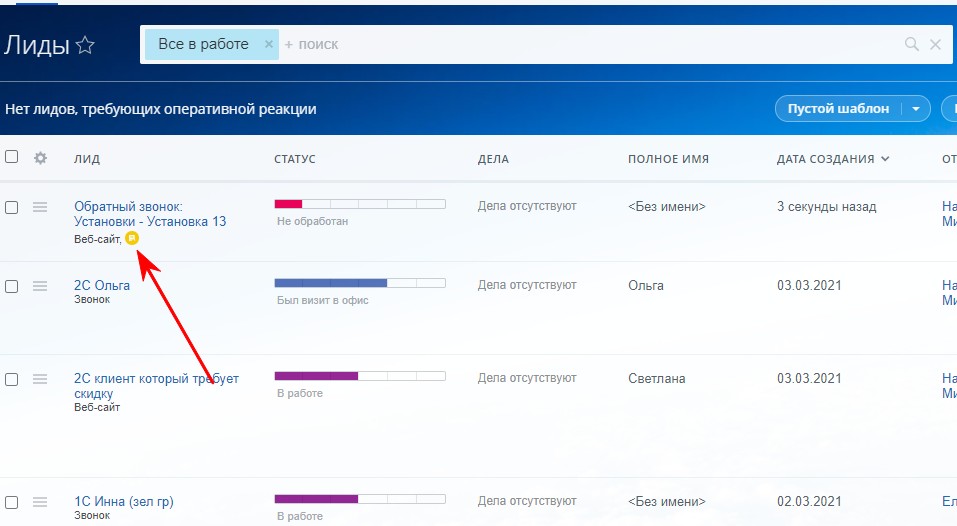
Task: Open the 'Пустой шаблон' dropdown arrow
Action: (x=916, y=109)
